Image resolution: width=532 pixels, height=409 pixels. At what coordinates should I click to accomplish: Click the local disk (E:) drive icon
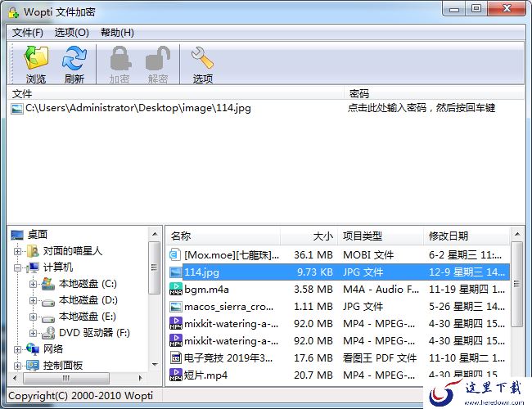click(48, 317)
